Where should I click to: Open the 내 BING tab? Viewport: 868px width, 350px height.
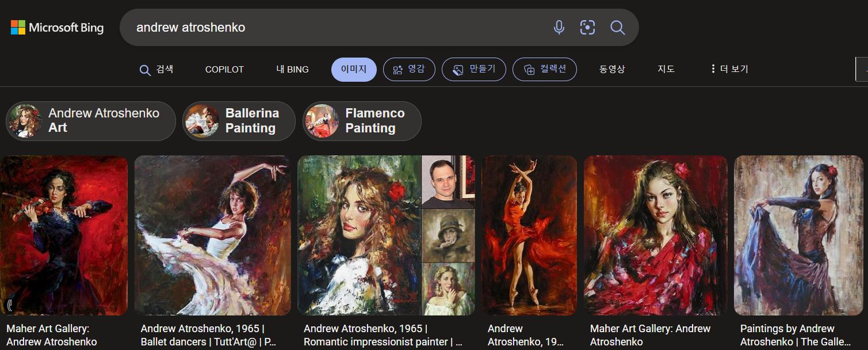click(292, 70)
